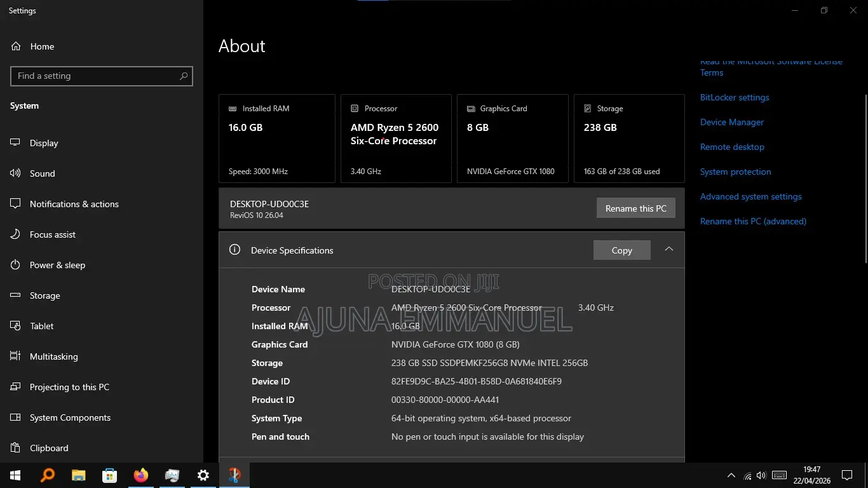Image resolution: width=868 pixels, height=488 pixels.
Task: Click the touch keyboard tray icon
Action: pyautogui.click(x=779, y=475)
